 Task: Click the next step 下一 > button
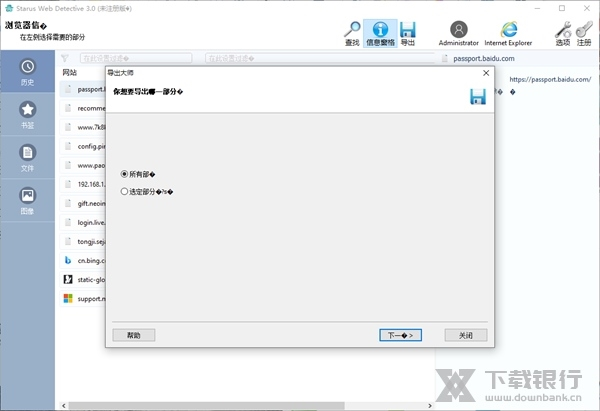(400, 335)
